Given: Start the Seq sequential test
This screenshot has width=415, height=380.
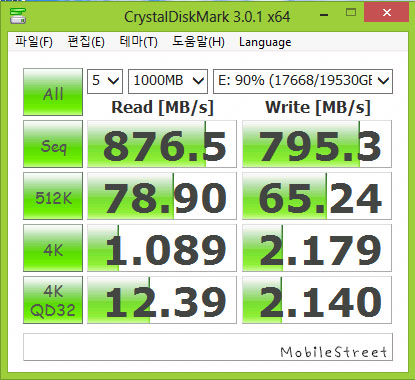Looking at the screenshot, I should 53,144.
